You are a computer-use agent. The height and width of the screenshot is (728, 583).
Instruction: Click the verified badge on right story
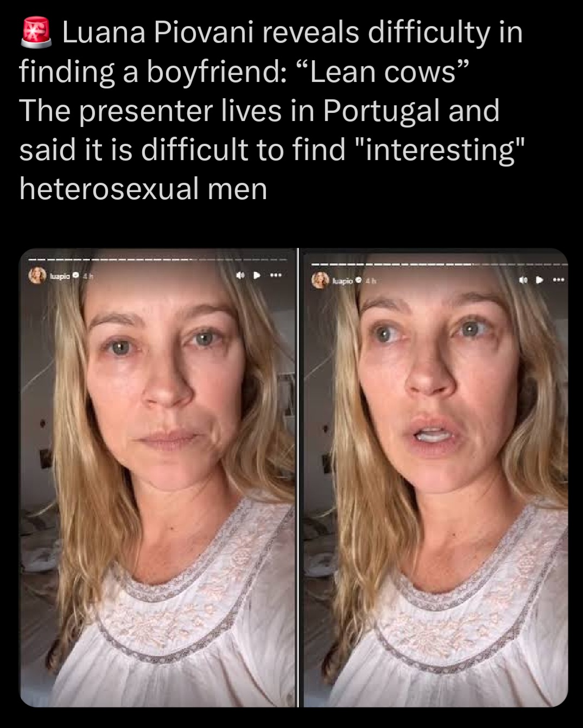click(359, 280)
